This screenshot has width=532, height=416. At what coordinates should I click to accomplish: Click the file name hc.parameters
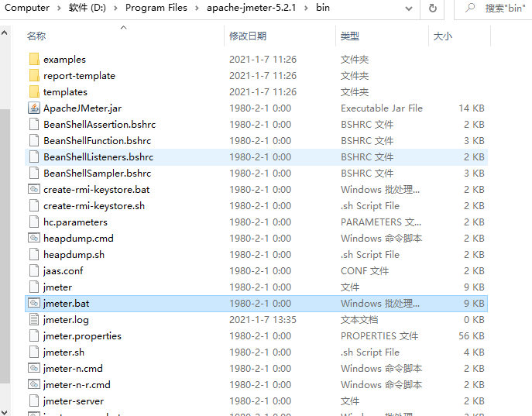click(x=75, y=222)
